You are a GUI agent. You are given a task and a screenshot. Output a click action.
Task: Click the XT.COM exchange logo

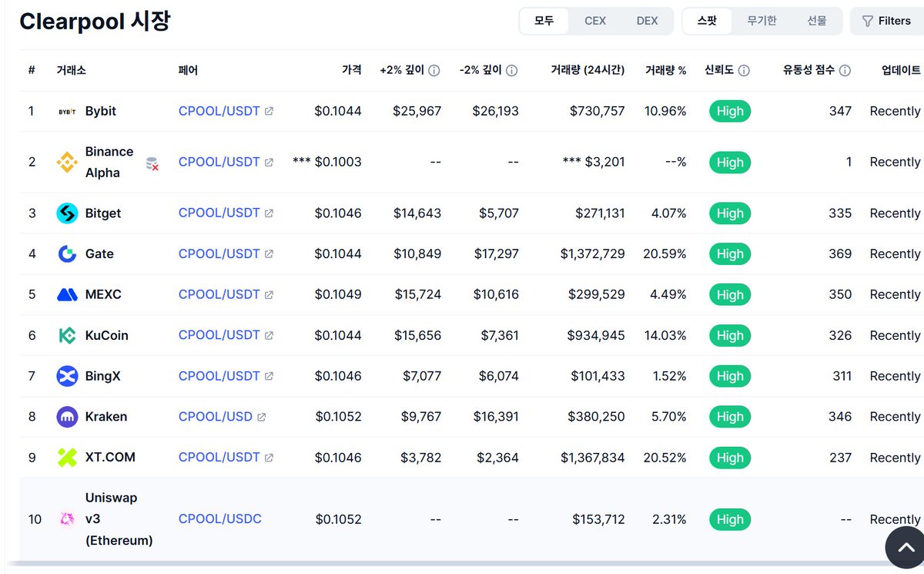click(68, 457)
